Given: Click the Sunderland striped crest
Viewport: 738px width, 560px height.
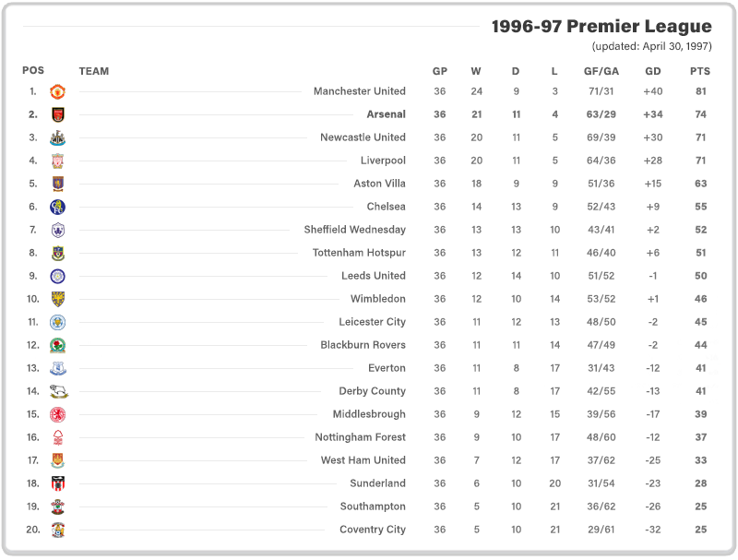Looking at the screenshot, I should [57, 483].
